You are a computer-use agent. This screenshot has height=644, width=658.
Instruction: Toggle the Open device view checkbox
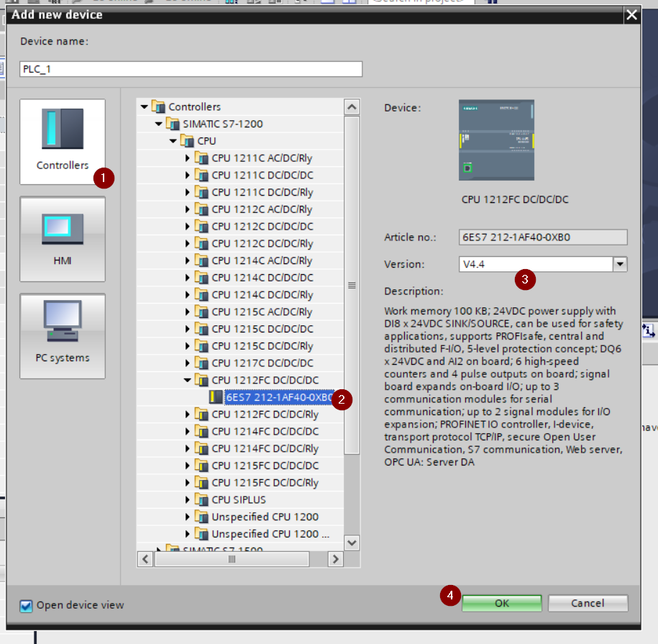click(26, 606)
